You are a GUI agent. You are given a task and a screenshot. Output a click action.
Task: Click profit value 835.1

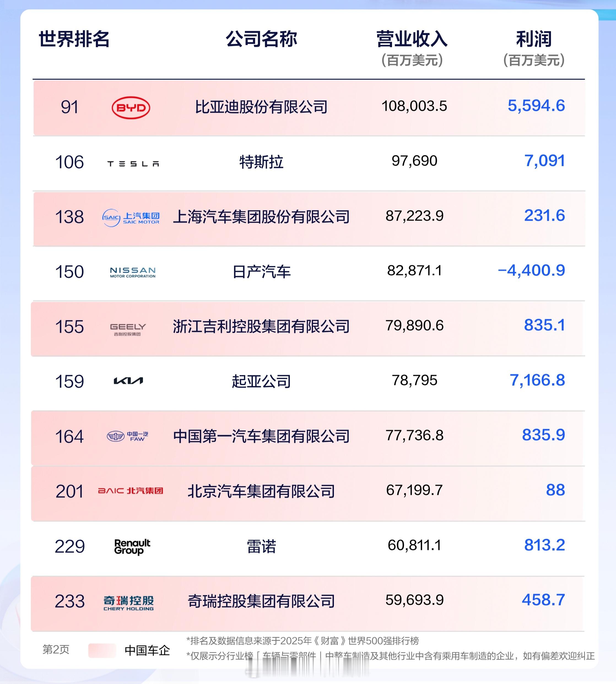point(545,325)
